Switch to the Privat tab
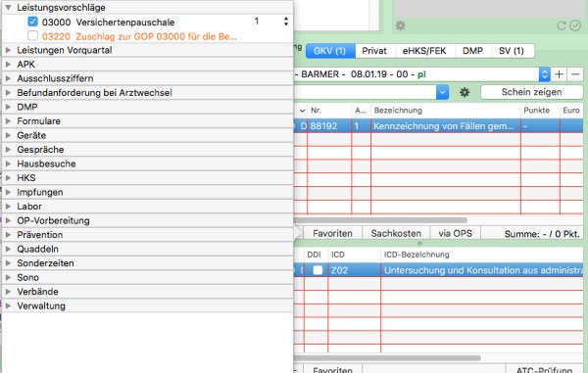Image resolution: width=588 pixels, height=373 pixels. (x=374, y=51)
